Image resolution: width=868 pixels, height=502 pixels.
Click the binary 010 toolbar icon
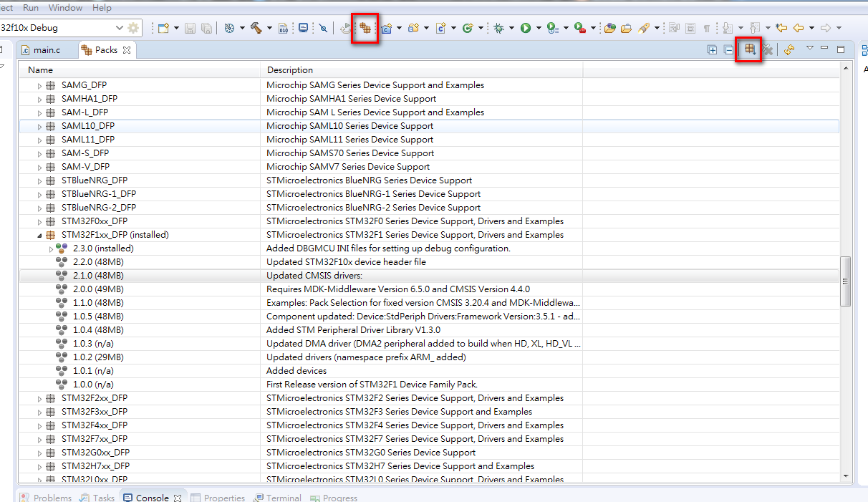click(x=284, y=28)
